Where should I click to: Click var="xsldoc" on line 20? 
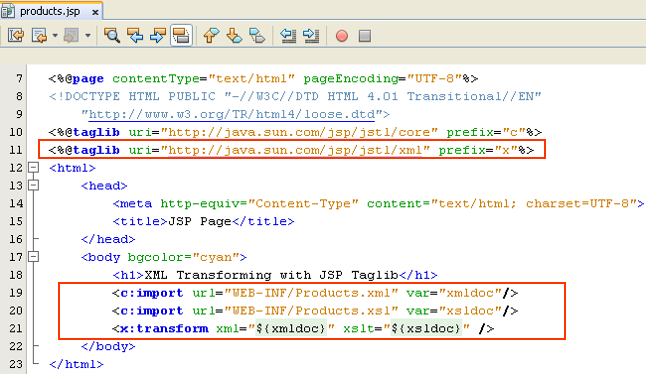point(454,311)
